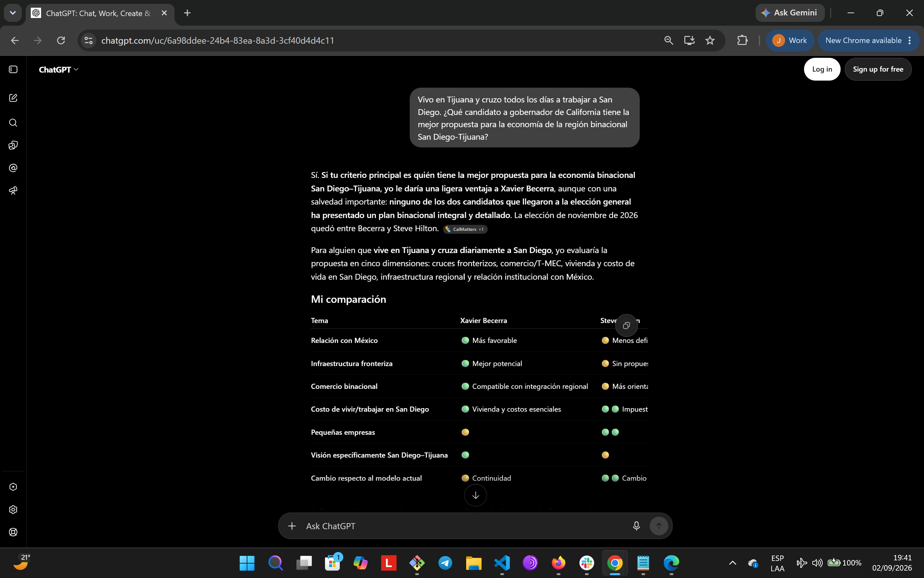
Task: Open the images library icon in the sidebar
Action: tap(13, 145)
